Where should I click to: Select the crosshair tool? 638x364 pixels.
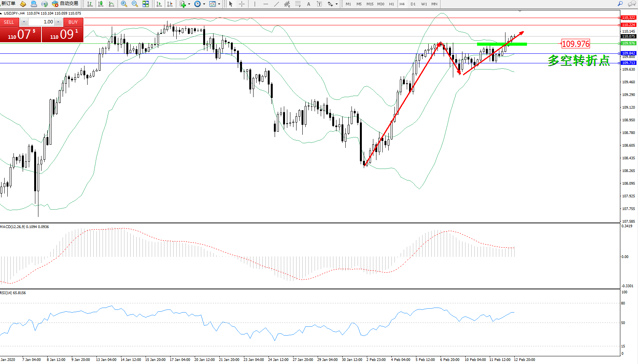[x=242, y=4]
